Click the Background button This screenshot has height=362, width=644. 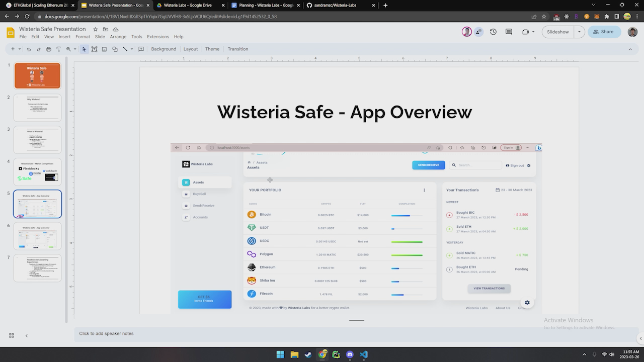[x=164, y=49]
